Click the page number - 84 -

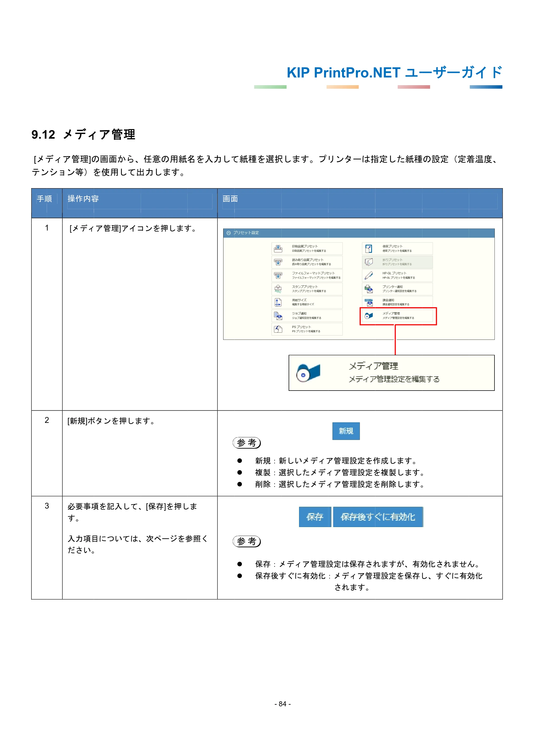[x=283, y=704]
